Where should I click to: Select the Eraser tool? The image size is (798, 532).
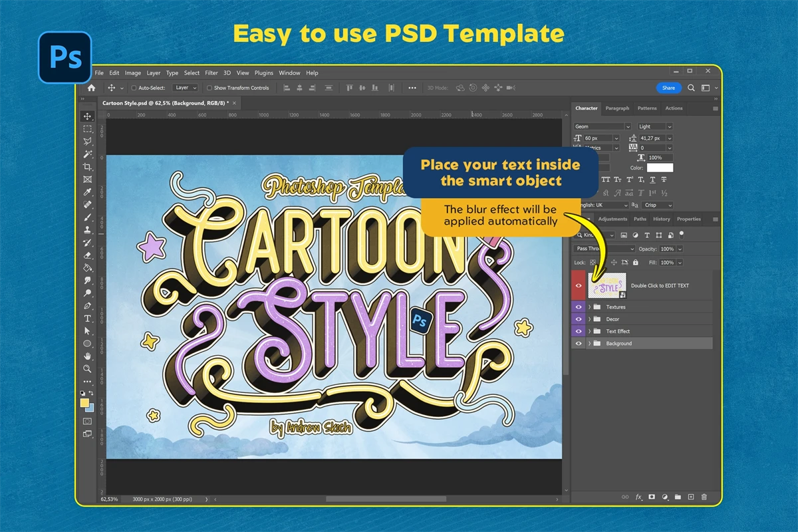point(87,255)
